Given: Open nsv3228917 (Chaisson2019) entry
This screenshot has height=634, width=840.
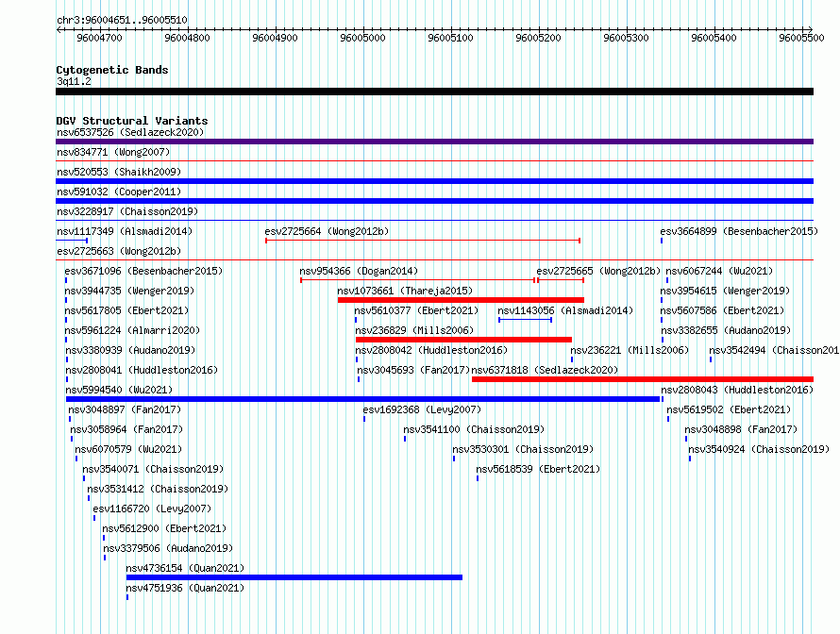Looking at the screenshot, I should [127, 211].
